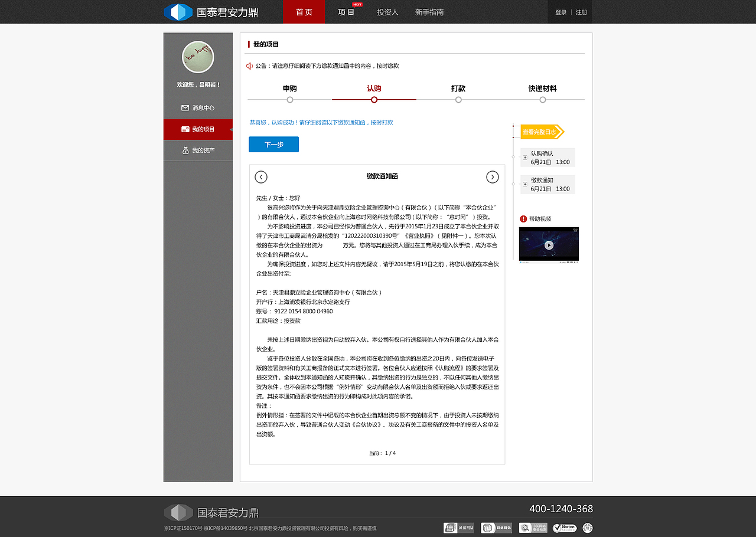Image resolution: width=756 pixels, height=537 pixels.
Task: Click the user avatar thumbnail
Action: pyautogui.click(x=197, y=56)
